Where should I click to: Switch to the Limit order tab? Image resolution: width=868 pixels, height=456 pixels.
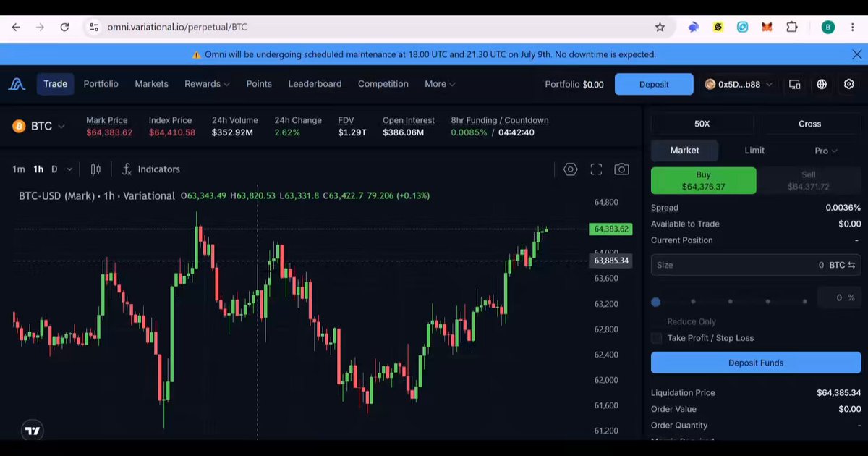(x=754, y=151)
